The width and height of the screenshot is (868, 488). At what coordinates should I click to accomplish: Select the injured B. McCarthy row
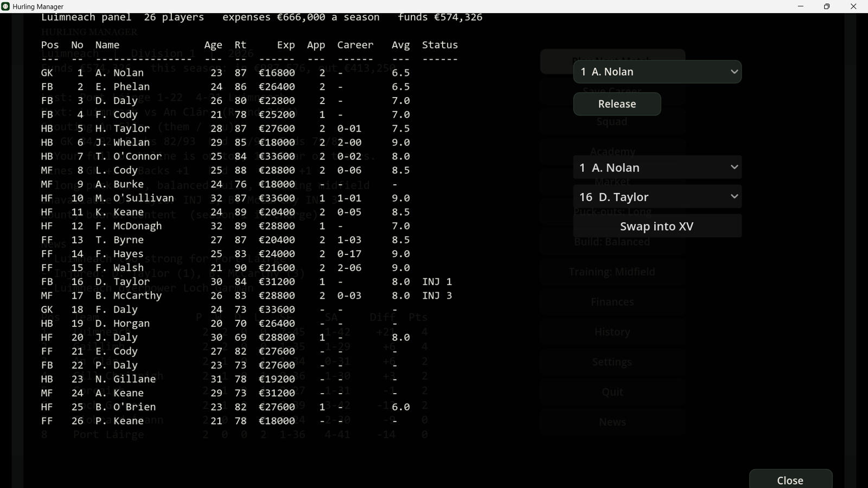point(250,296)
